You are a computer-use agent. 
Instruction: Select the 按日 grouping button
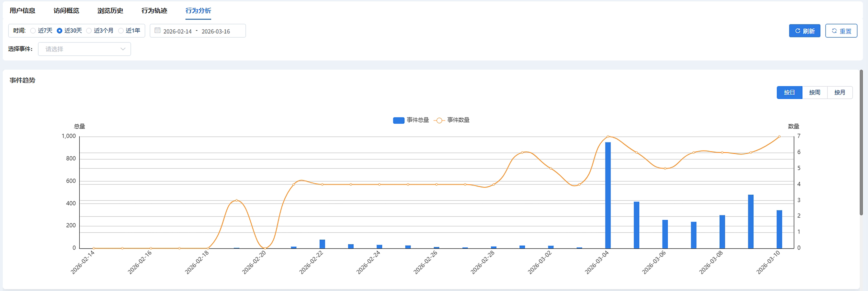(789, 92)
